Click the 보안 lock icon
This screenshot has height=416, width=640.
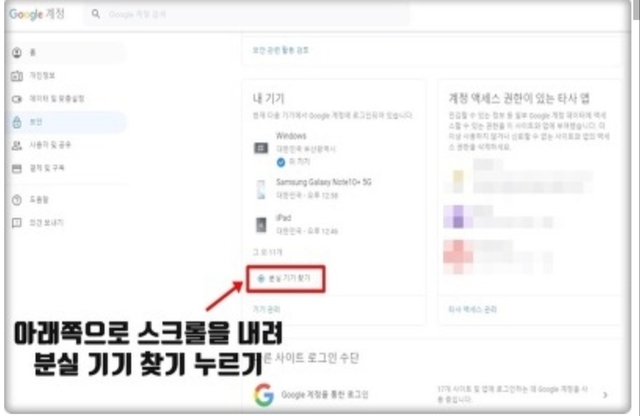[16, 122]
